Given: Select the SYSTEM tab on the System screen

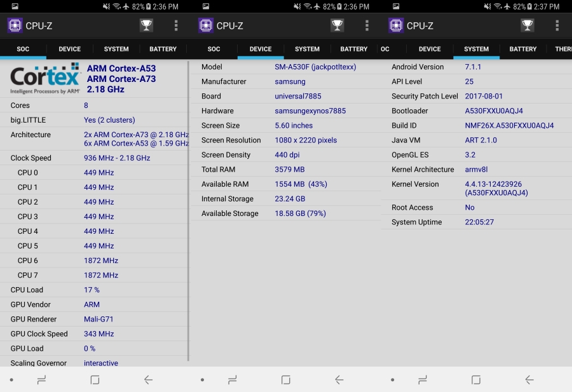Looking at the screenshot, I should pyautogui.click(x=477, y=49).
